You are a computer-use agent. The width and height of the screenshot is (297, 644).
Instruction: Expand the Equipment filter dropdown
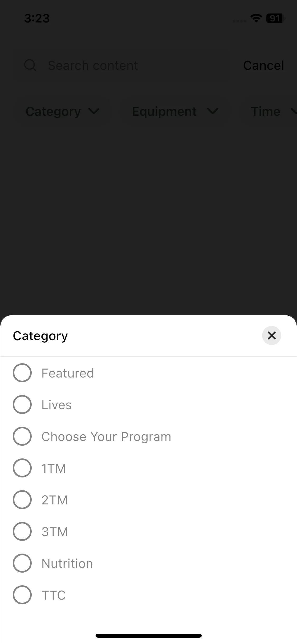click(x=175, y=111)
